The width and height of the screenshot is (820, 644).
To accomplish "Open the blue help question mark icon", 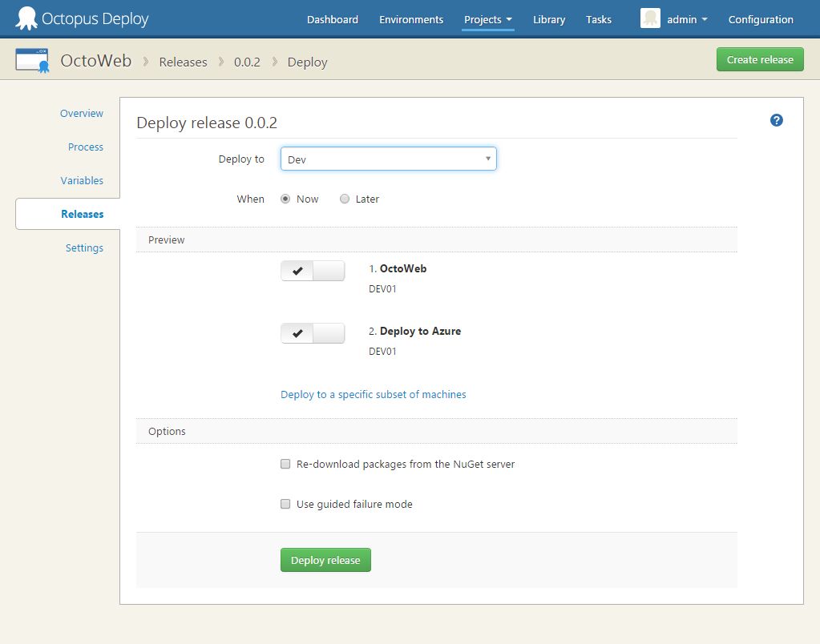I will (776, 120).
